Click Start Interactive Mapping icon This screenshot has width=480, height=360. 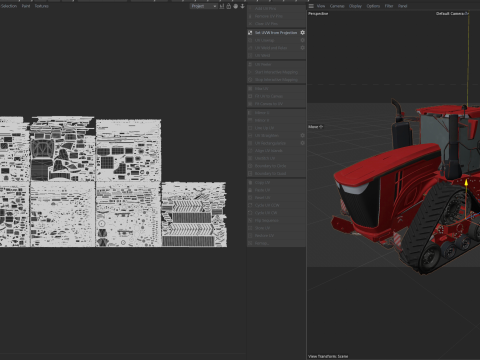click(250, 72)
